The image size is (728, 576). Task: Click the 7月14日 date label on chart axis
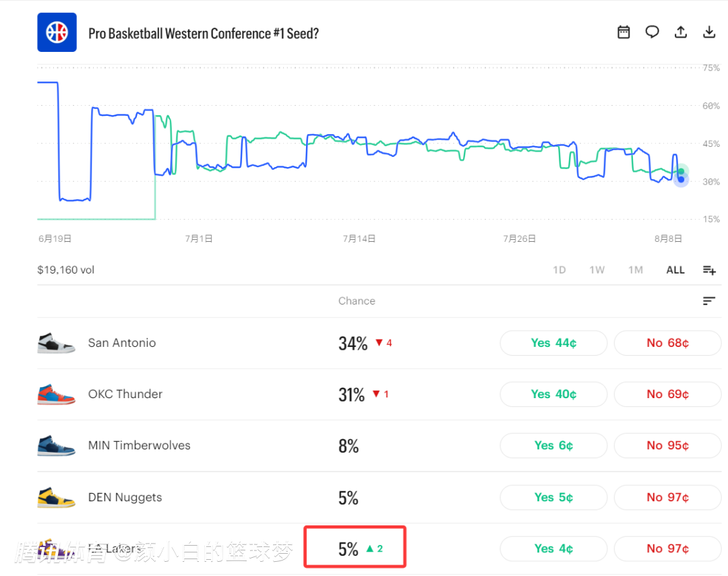[x=359, y=238]
